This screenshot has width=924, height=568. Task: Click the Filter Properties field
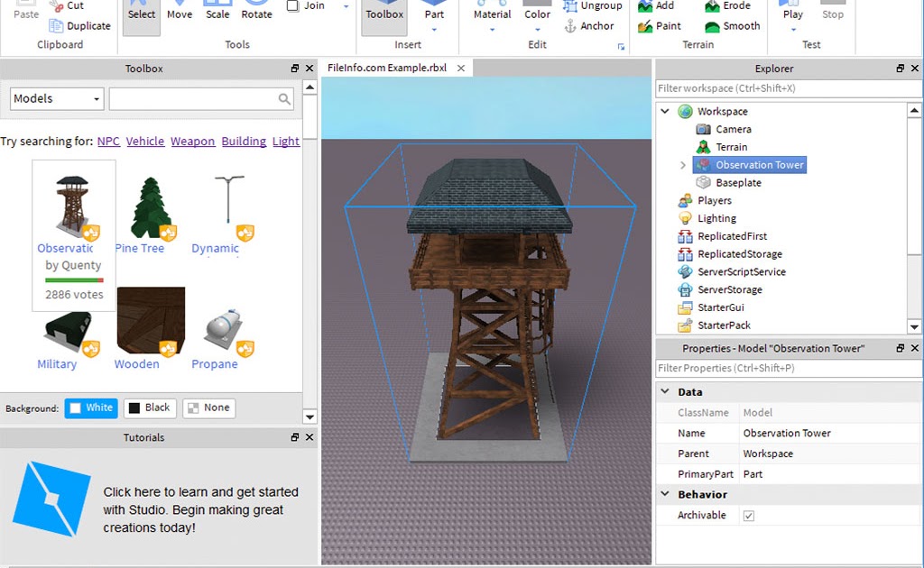pyautogui.click(x=789, y=368)
